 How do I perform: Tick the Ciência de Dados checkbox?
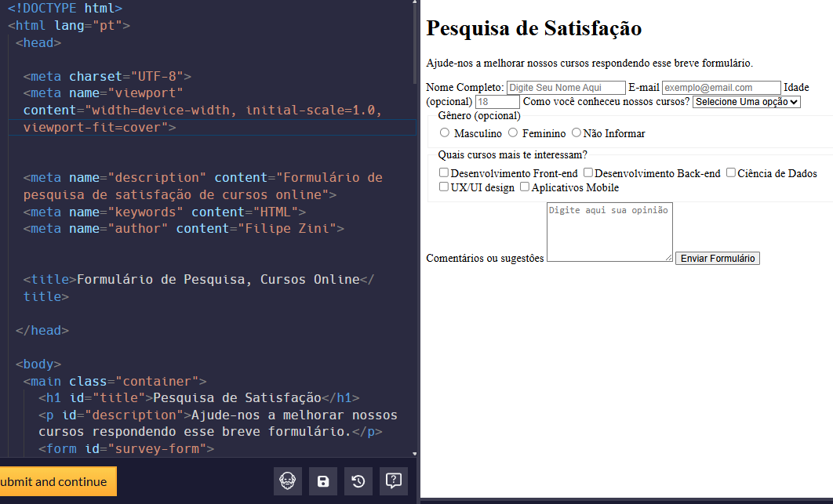point(731,172)
